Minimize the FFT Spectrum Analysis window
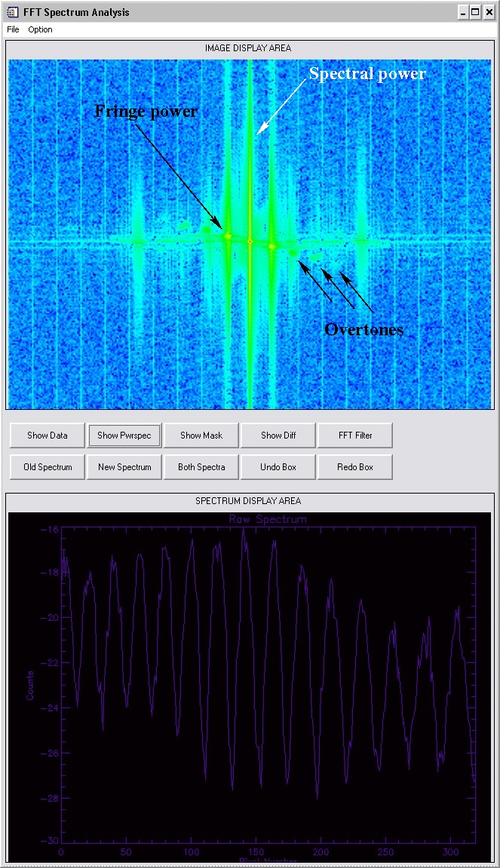500x868 pixels. tap(463, 12)
